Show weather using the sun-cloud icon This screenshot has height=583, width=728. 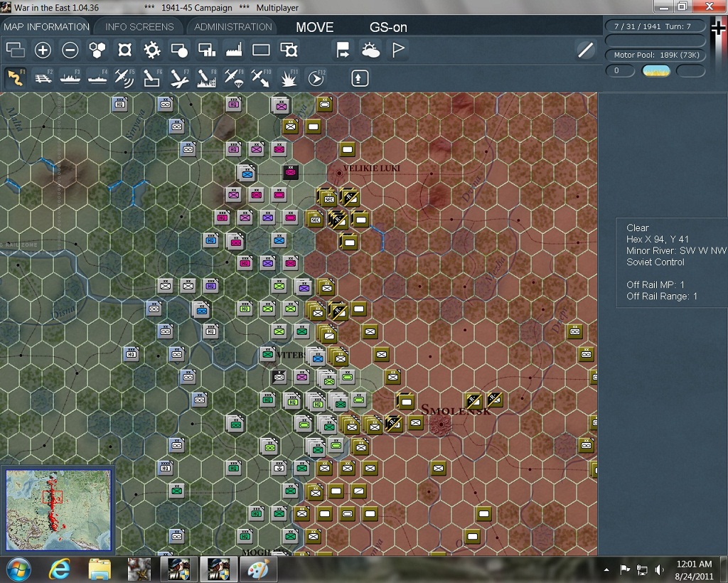tap(370, 50)
